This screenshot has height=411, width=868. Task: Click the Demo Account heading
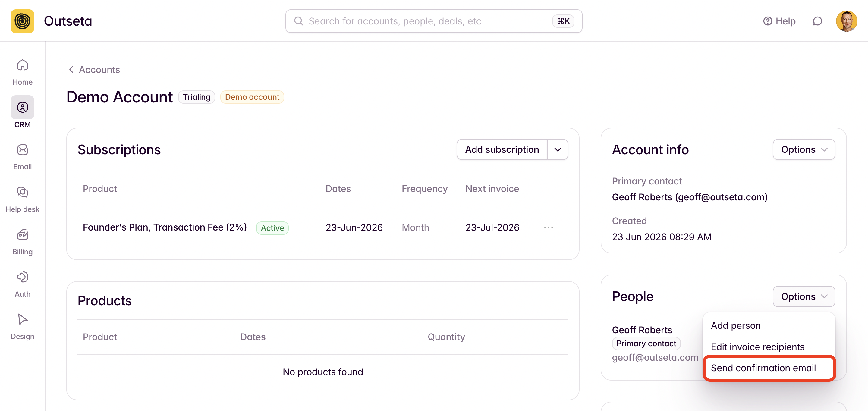point(119,97)
